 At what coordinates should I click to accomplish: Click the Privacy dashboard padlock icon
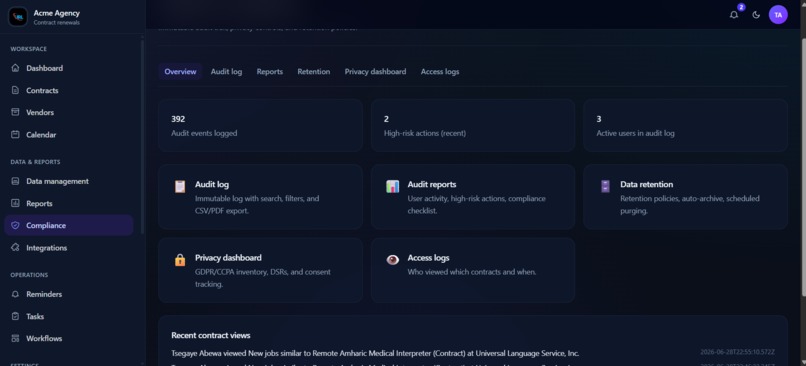pyautogui.click(x=180, y=260)
